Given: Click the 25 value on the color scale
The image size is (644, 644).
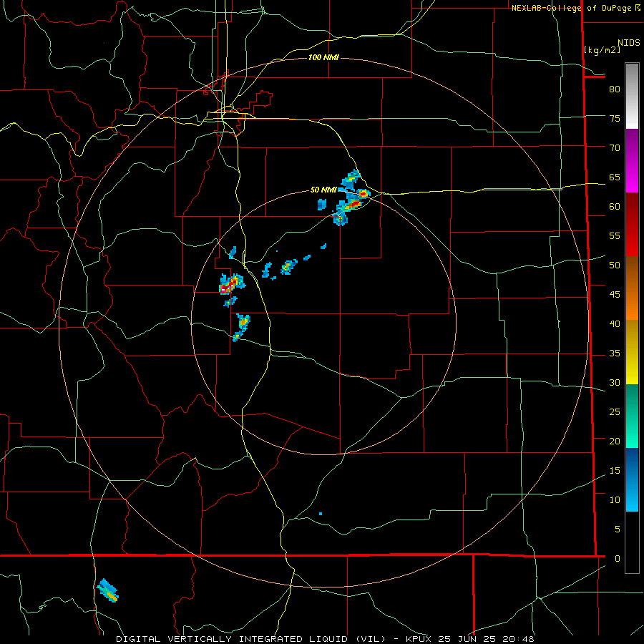Looking at the screenshot, I should (615, 412).
